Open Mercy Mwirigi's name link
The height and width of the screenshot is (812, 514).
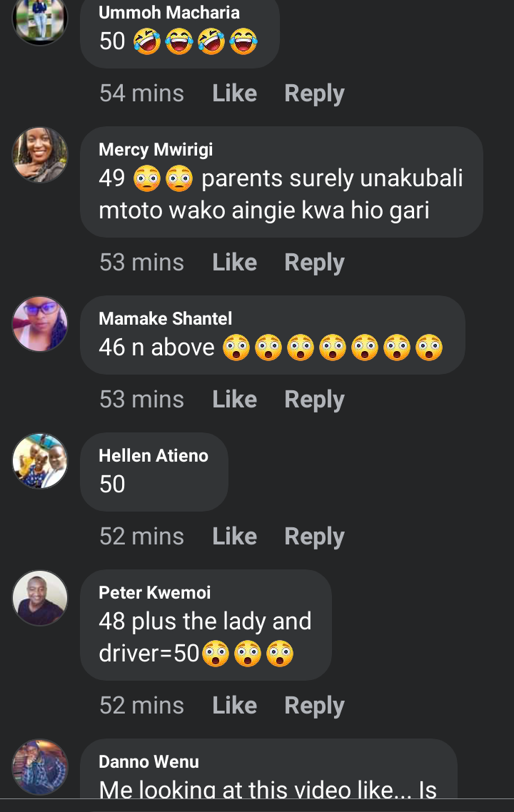[x=156, y=150]
